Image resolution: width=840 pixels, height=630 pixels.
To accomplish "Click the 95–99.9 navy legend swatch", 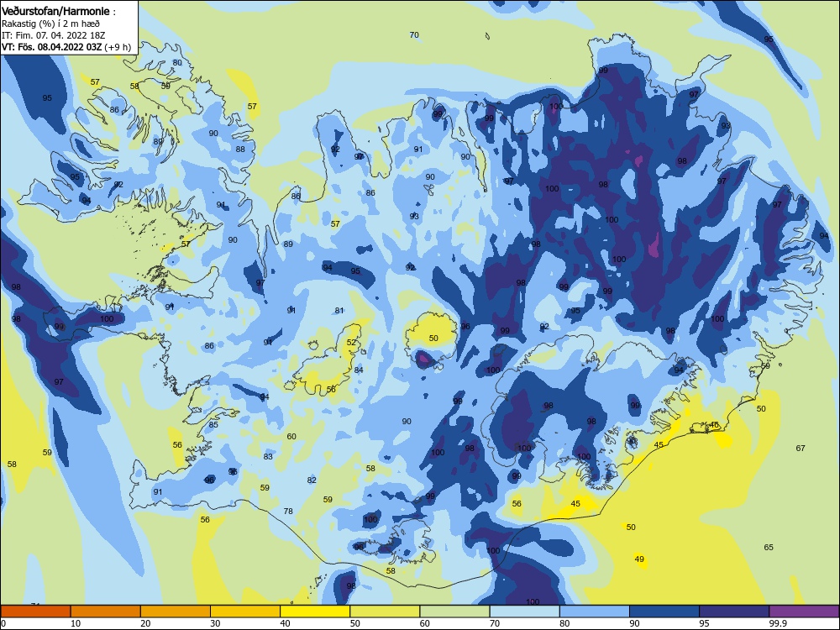I will 734,612.
